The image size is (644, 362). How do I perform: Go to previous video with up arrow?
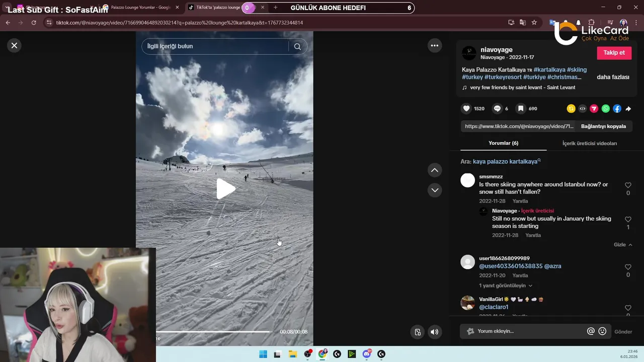tap(435, 170)
